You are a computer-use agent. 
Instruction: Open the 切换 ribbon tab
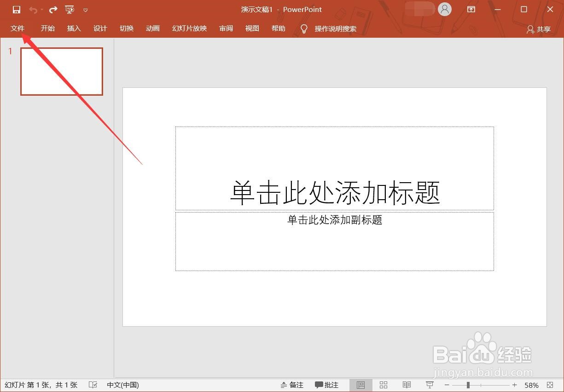click(x=127, y=29)
